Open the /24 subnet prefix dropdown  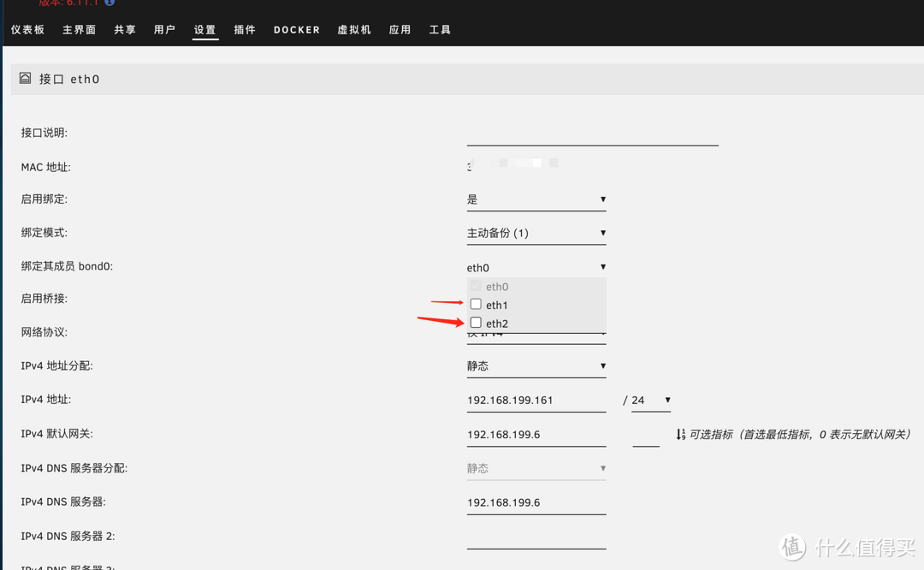point(650,400)
